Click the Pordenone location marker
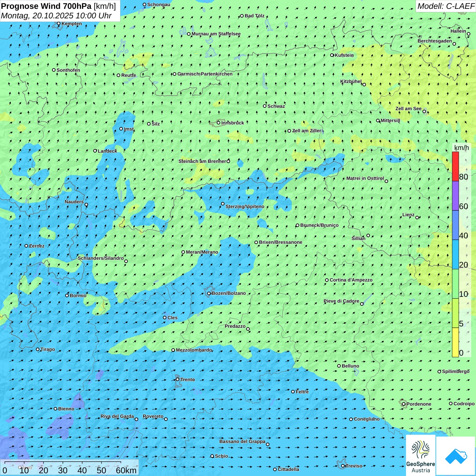This screenshot has height=476, width=476. [x=404, y=404]
